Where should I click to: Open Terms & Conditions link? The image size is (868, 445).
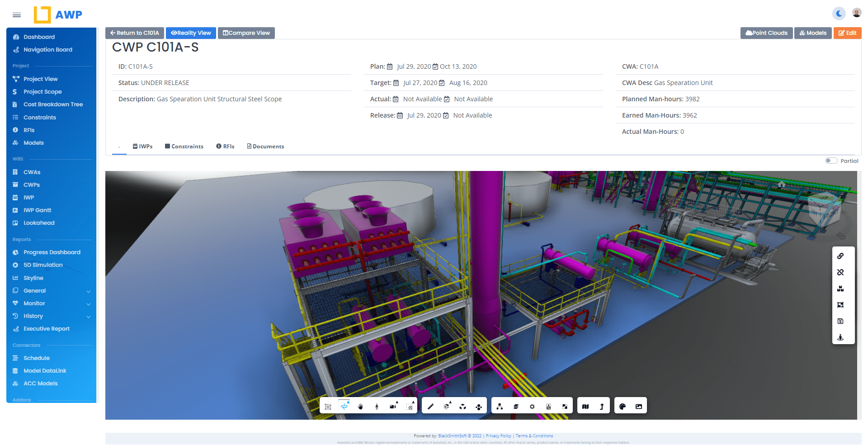pos(534,436)
